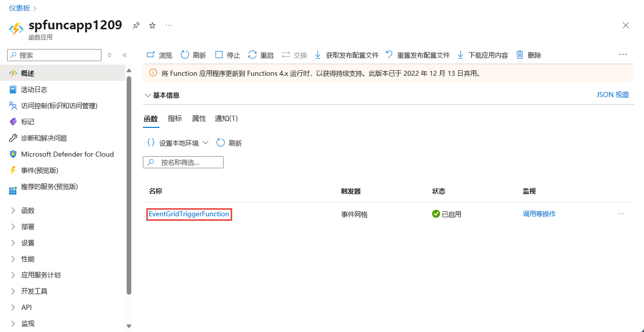Open the toolbar overflow ellipsis menu
The height and width of the screenshot is (332, 644).
coord(623,55)
